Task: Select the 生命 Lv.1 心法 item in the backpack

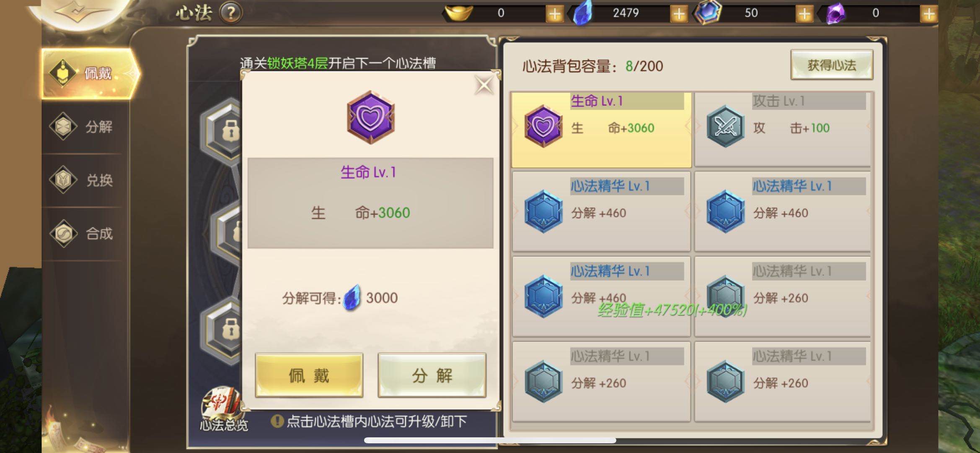Action: click(x=601, y=129)
